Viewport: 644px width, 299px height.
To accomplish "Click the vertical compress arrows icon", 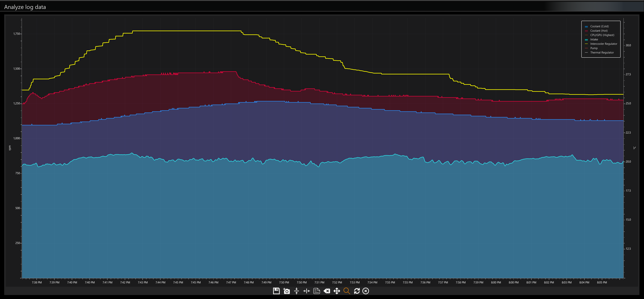I will (296, 291).
